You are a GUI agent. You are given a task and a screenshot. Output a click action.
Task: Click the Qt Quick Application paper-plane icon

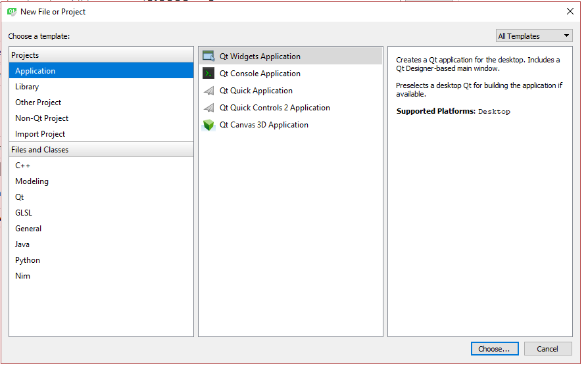pos(208,91)
